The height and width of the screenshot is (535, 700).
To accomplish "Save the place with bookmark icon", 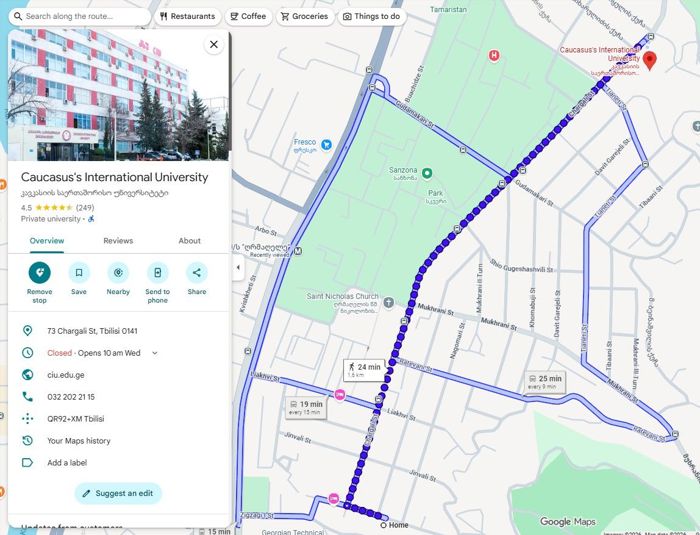I will [x=79, y=273].
